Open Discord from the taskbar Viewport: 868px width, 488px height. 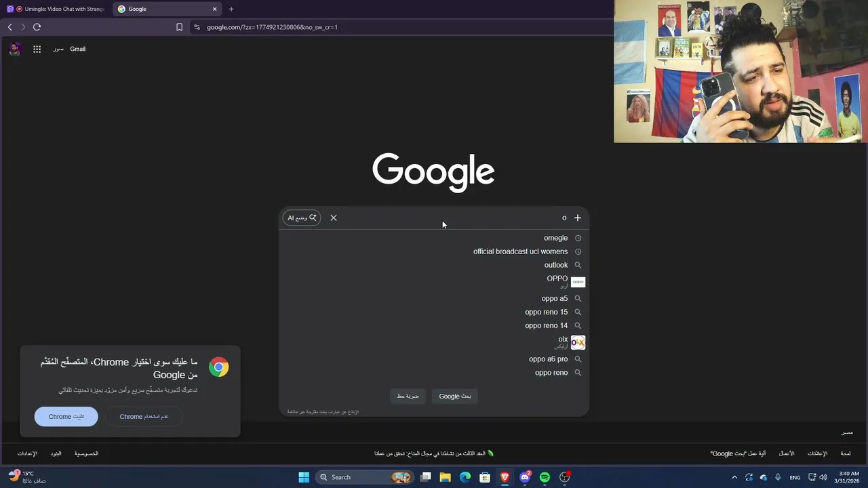[525, 477]
